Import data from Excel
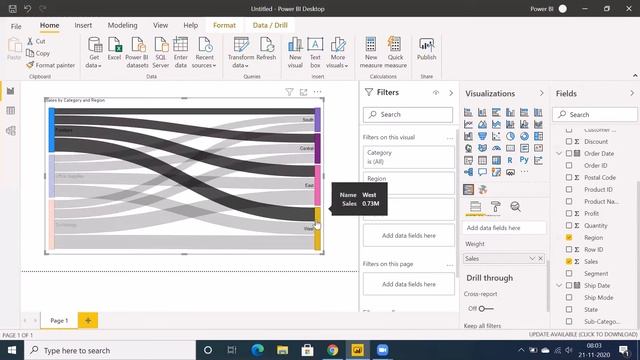 pyautogui.click(x=114, y=49)
